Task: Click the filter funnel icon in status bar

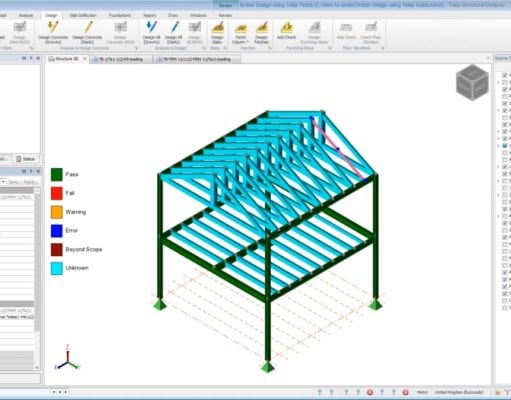Action: pos(508,392)
